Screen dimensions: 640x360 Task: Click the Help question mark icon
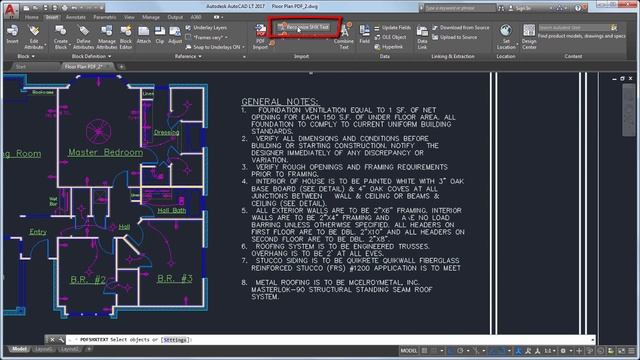click(578, 8)
